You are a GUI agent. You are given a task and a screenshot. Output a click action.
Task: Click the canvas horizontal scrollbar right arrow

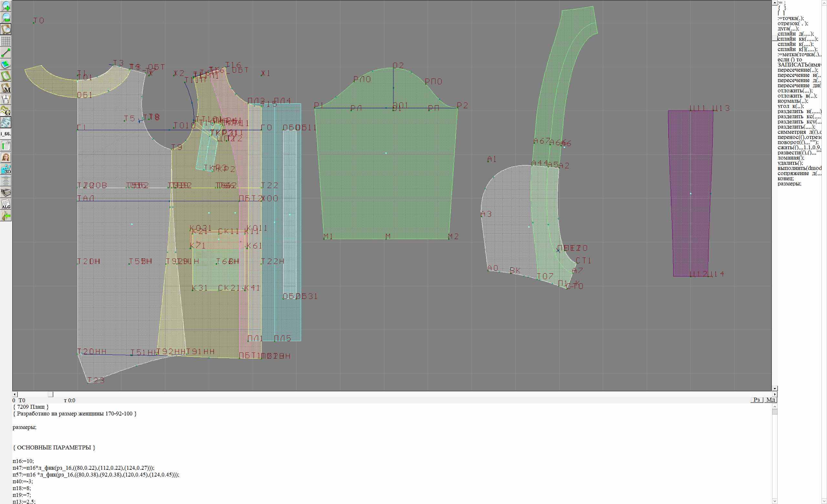[775, 394]
